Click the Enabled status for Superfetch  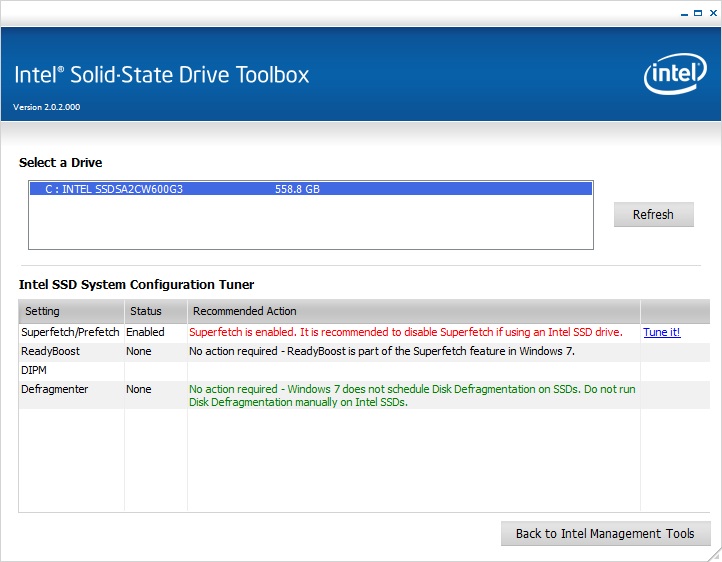pyautogui.click(x=145, y=332)
